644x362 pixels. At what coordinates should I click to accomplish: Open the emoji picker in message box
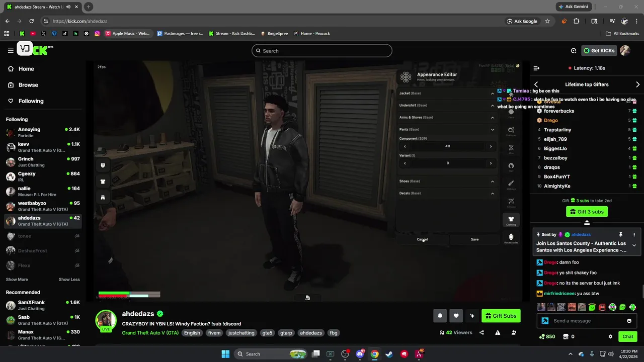click(629, 321)
